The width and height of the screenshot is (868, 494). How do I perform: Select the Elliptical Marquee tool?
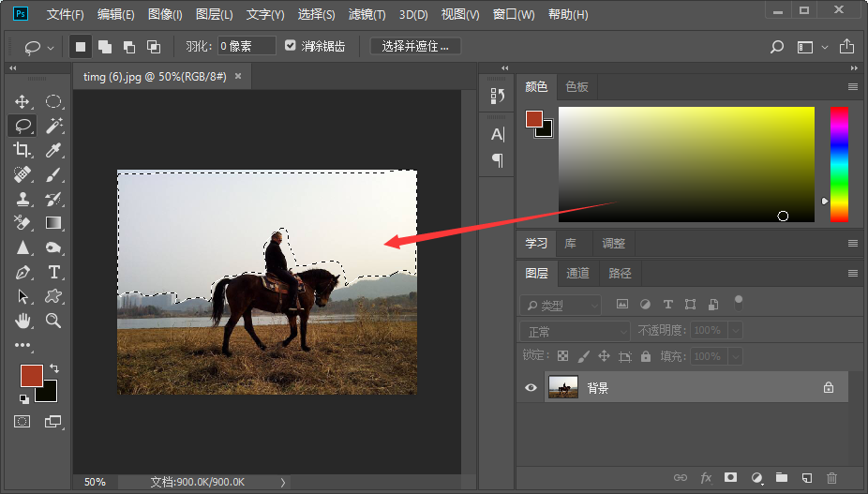[53, 102]
